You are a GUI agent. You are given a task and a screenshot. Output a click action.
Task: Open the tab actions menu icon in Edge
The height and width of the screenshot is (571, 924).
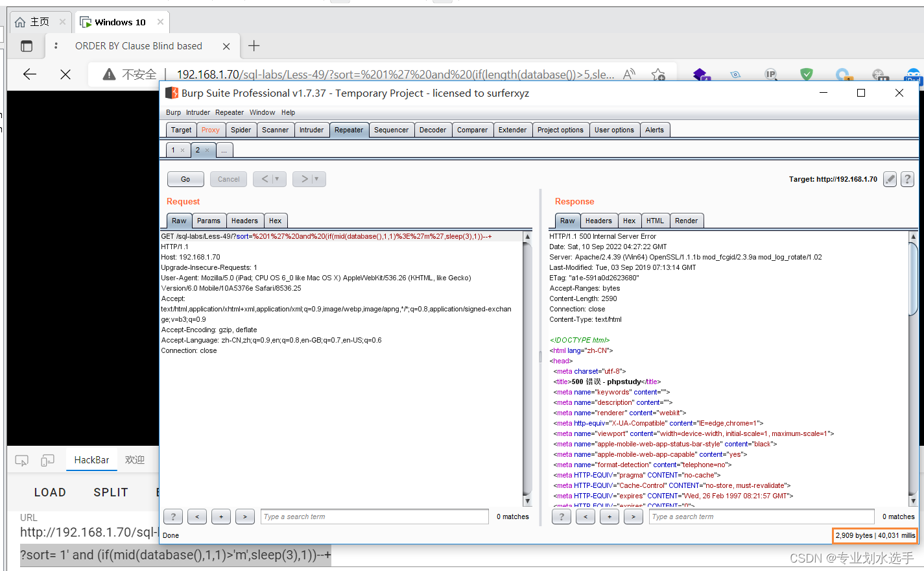(27, 46)
